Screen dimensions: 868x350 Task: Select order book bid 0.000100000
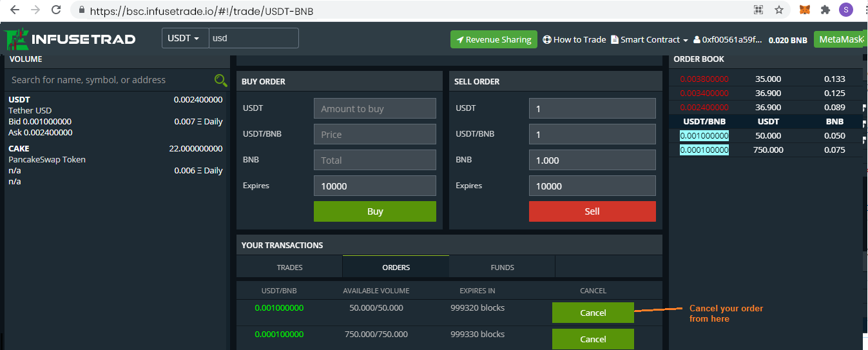click(704, 150)
